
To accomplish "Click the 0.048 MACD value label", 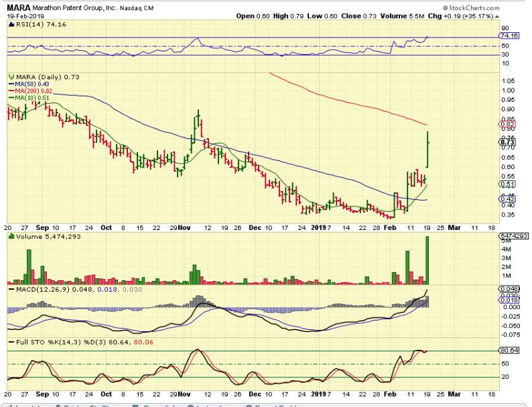I will [509, 289].
